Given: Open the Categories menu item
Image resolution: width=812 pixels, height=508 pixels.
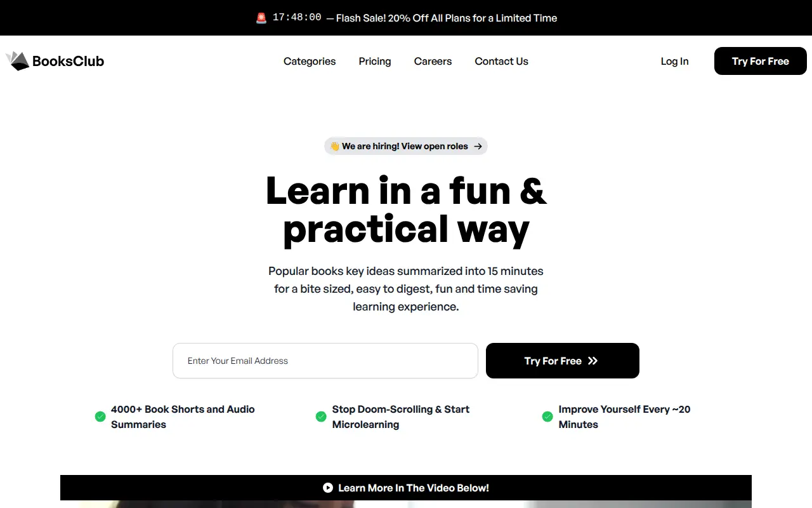Looking at the screenshot, I should click(310, 61).
